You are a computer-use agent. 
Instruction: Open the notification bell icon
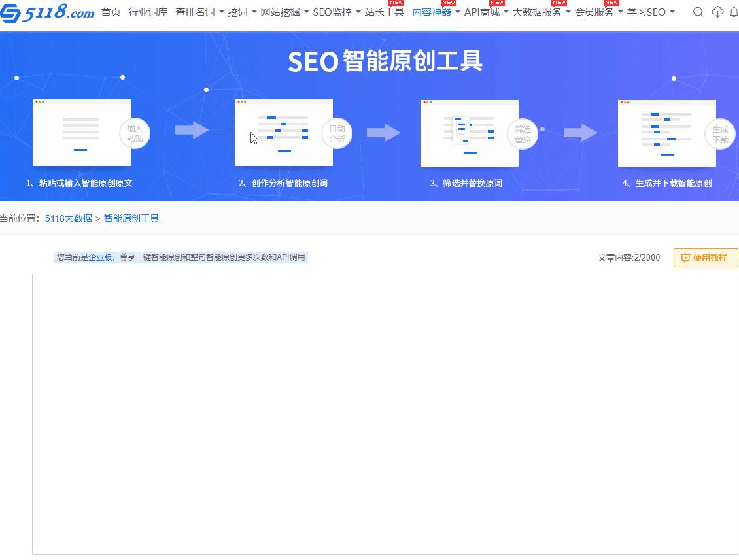pos(734,12)
